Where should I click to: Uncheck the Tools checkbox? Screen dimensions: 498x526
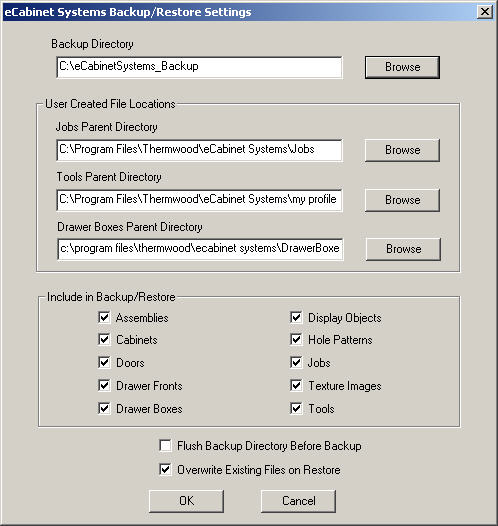click(x=296, y=408)
